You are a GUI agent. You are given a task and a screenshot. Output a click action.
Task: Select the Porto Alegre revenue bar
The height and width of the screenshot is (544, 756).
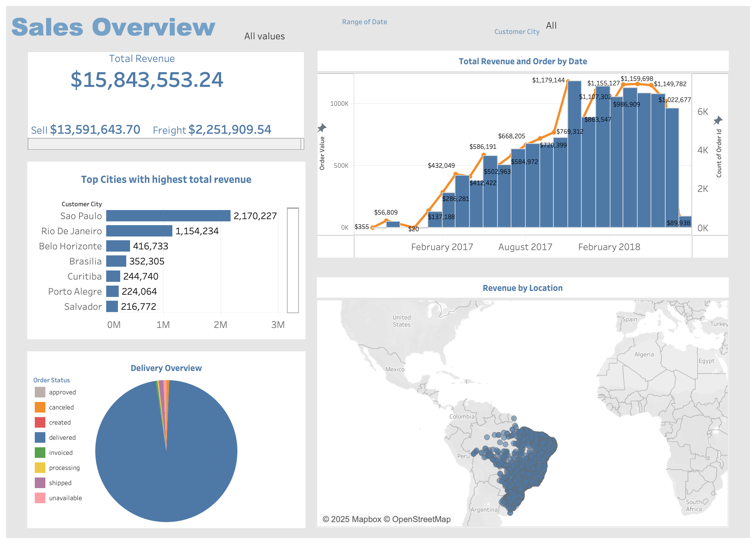(x=112, y=291)
